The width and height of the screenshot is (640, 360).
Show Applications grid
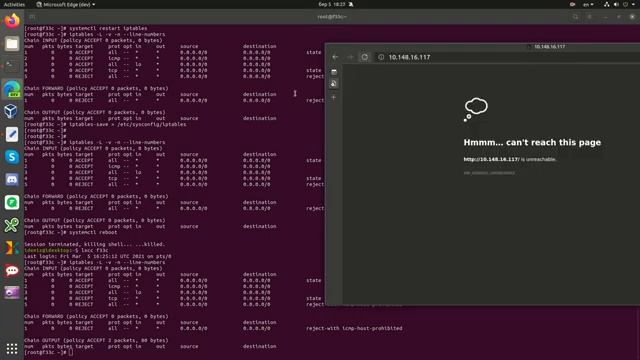[12, 348]
